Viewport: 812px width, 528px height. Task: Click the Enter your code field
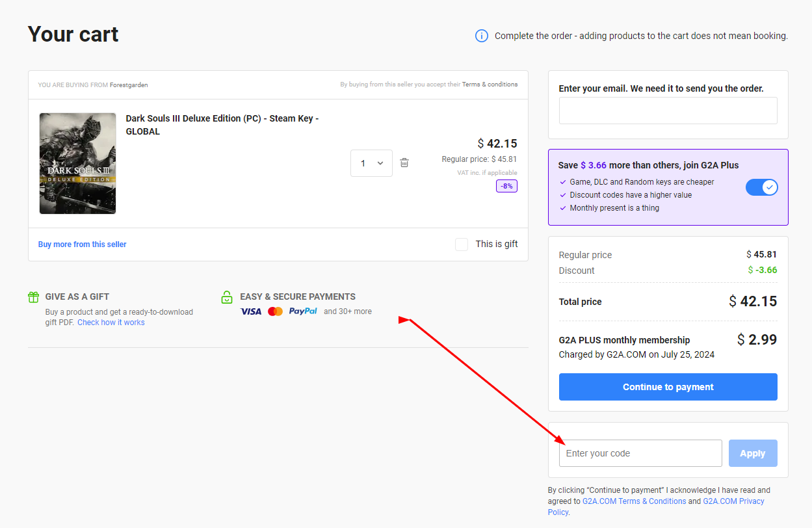640,453
